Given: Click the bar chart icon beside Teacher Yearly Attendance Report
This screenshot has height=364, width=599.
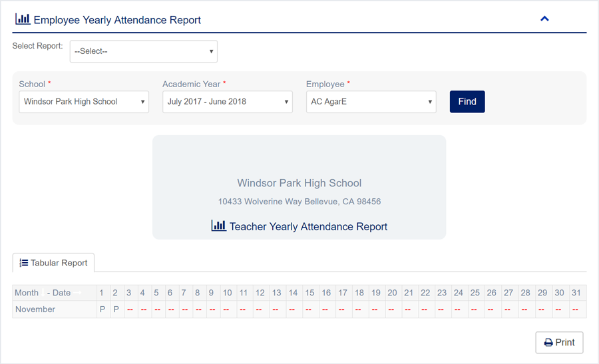Looking at the screenshot, I should click(x=218, y=226).
